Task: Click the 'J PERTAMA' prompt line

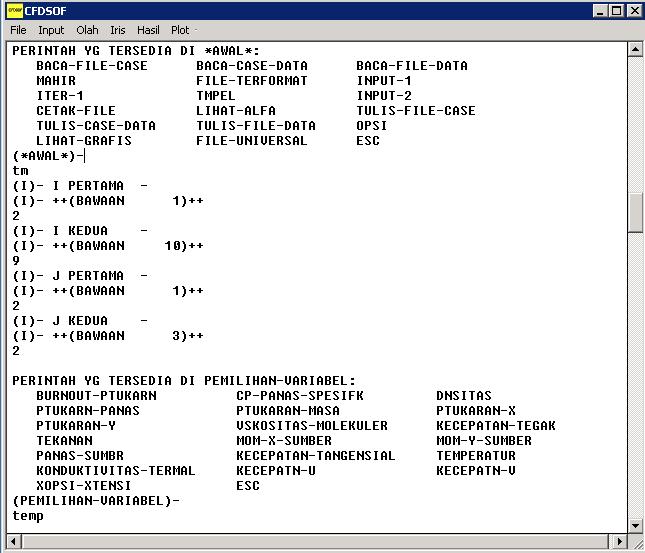Action: click(80, 276)
